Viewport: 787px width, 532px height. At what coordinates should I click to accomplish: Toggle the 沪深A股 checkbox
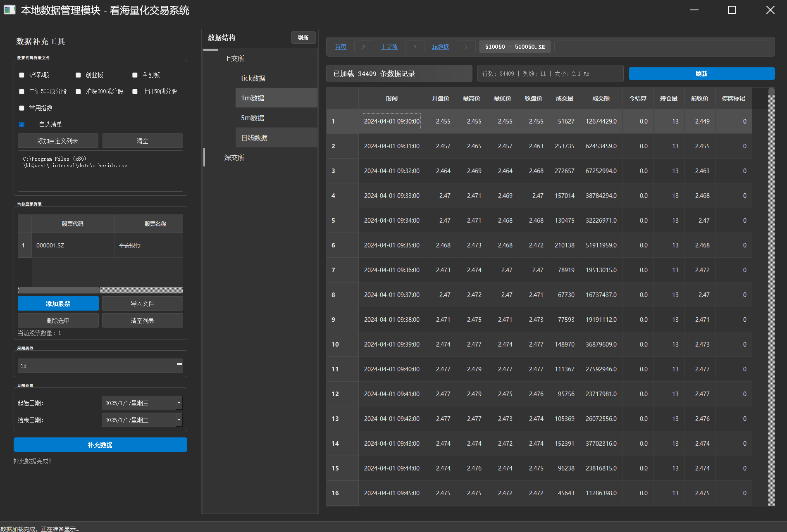coord(21,75)
